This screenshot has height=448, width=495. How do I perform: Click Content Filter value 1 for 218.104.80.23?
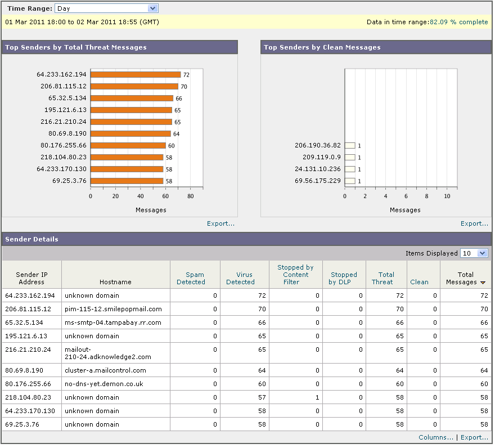point(317,397)
